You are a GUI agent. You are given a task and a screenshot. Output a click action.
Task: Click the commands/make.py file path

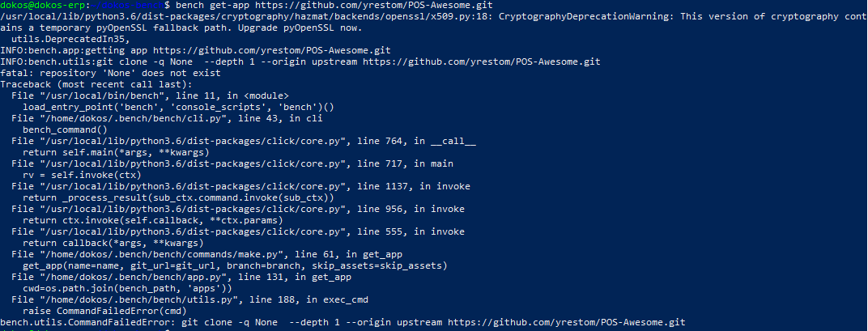[161, 254]
